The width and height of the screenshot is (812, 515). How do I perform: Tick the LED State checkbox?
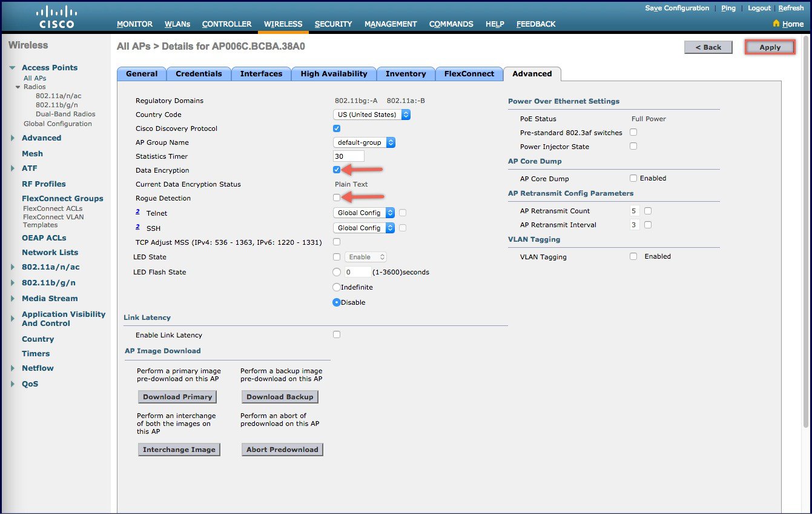pos(337,257)
